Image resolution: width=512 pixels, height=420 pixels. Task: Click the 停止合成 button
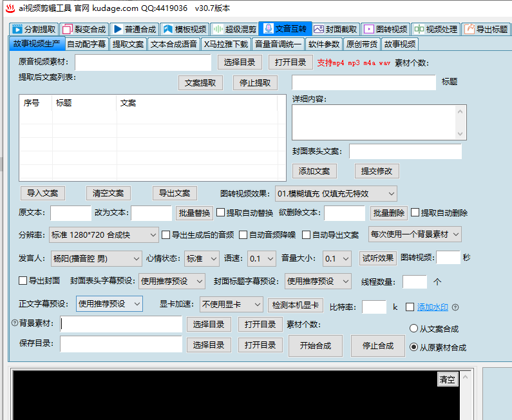[378, 345]
